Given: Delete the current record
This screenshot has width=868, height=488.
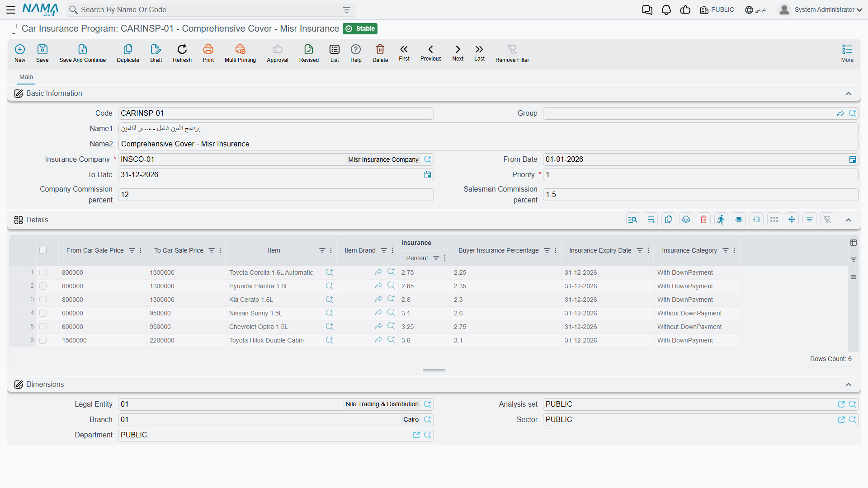Looking at the screenshot, I should [380, 53].
